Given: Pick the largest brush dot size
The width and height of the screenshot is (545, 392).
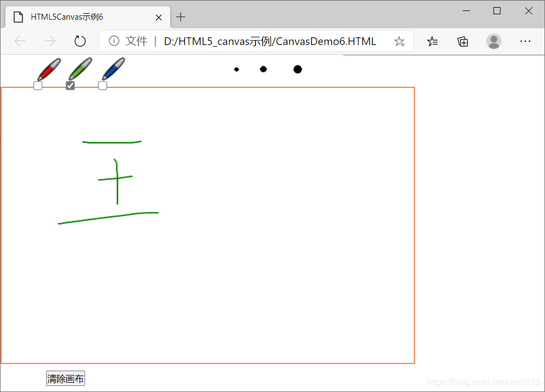Looking at the screenshot, I should [297, 69].
